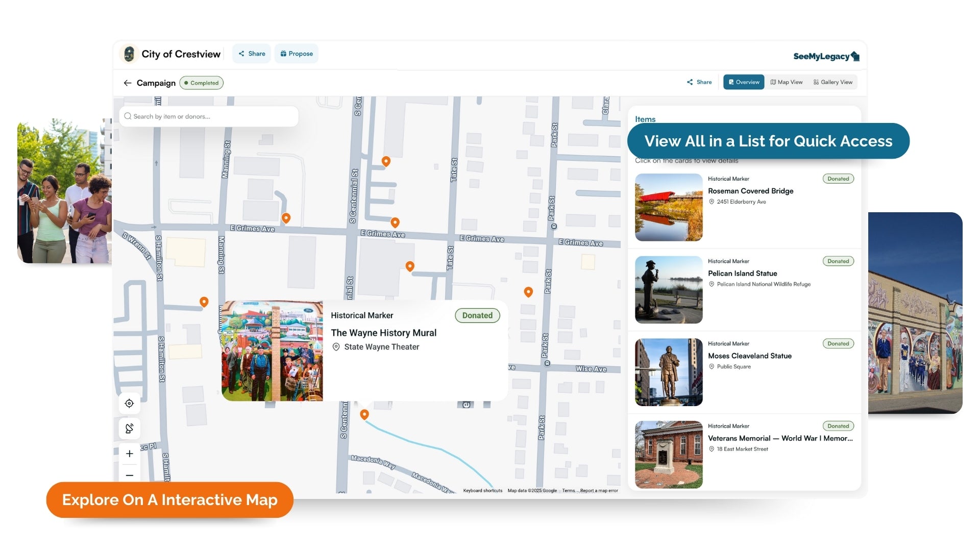Click the Roseman Covered Bridge title
Screen dimensions: 980x551
click(750, 191)
